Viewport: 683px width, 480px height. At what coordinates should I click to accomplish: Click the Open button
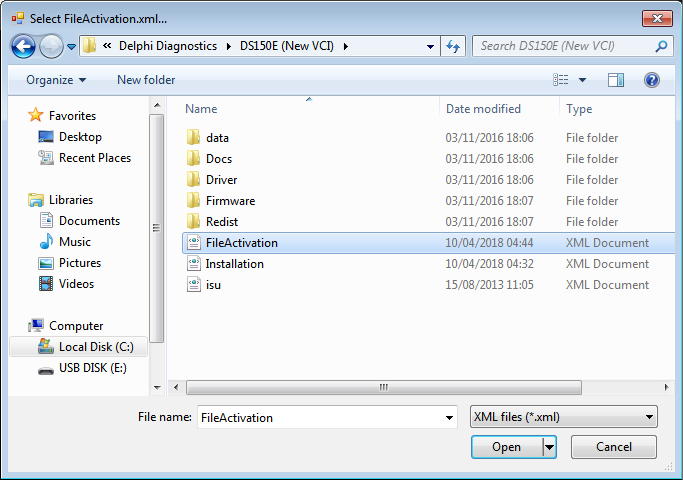(x=507, y=447)
